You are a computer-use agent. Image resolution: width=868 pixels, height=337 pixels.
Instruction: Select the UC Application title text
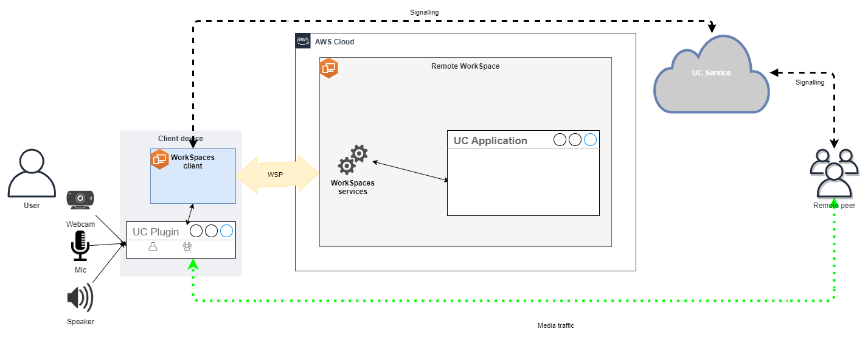tap(490, 141)
